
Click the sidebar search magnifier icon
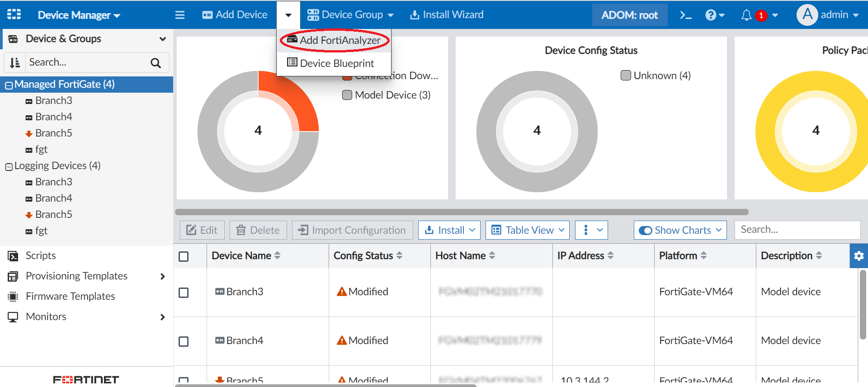point(156,63)
